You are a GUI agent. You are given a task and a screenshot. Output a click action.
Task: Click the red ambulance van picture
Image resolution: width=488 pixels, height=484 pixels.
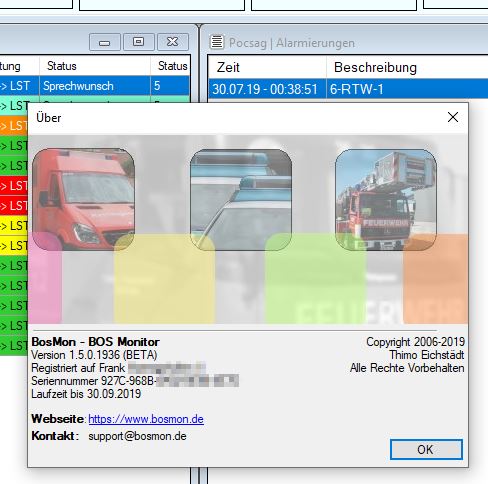84,199
